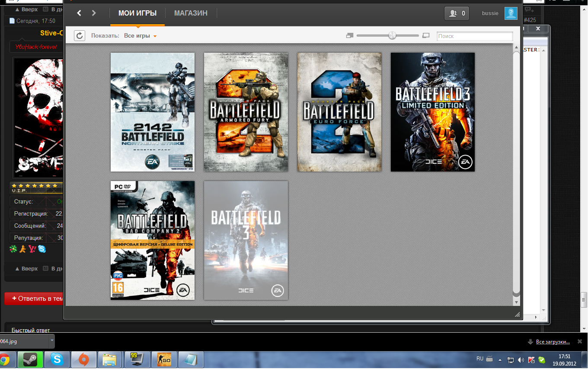Click the upper Вверх link in forum page
The width and height of the screenshot is (588, 369).
(26, 9)
